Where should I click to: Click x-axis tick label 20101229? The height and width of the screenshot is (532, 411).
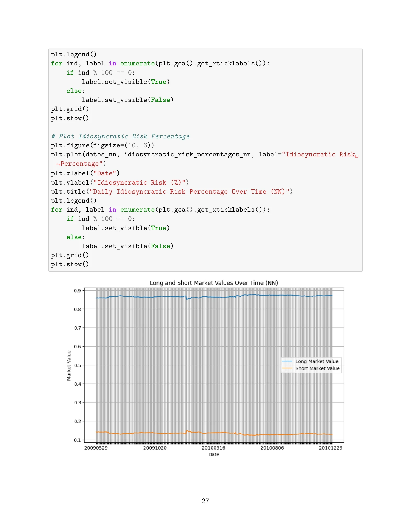(331, 448)
